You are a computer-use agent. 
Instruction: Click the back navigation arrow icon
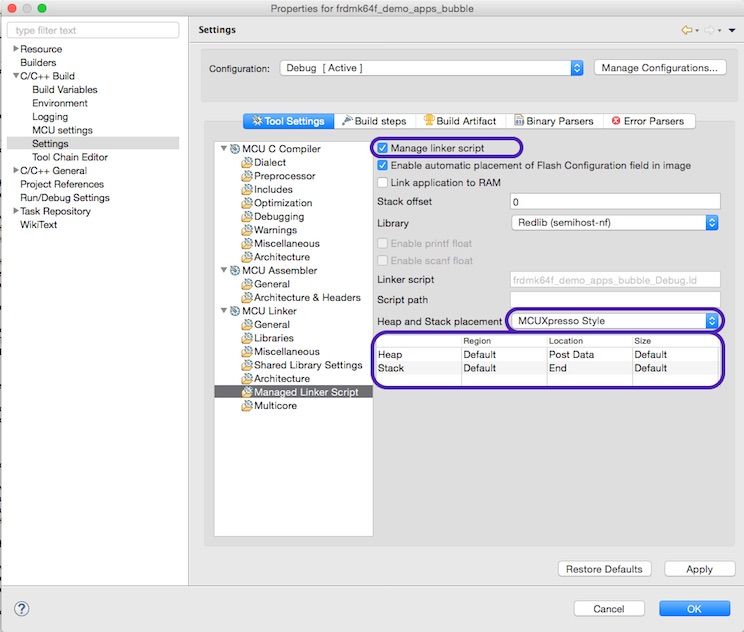pyautogui.click(x=687, y=30)
